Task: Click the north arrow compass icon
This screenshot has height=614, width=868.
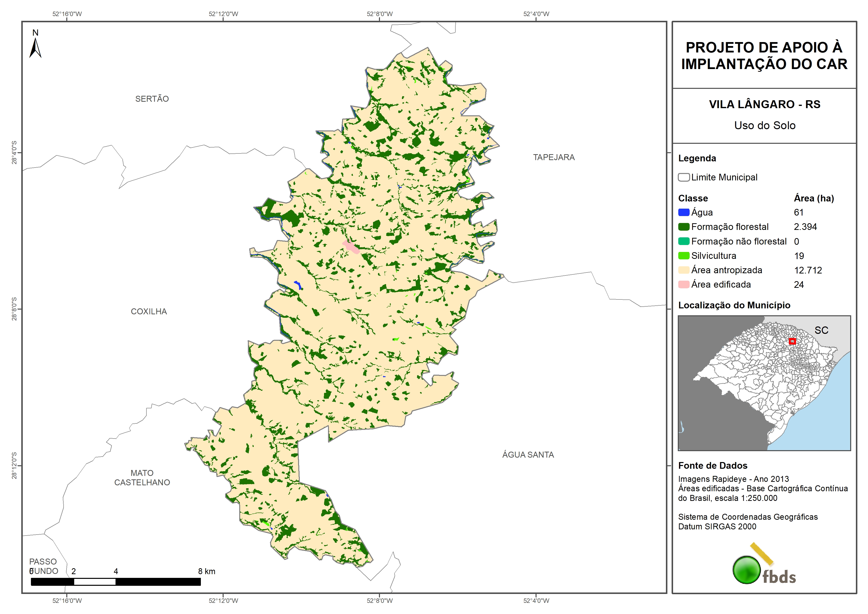Action: coord(35,46)
